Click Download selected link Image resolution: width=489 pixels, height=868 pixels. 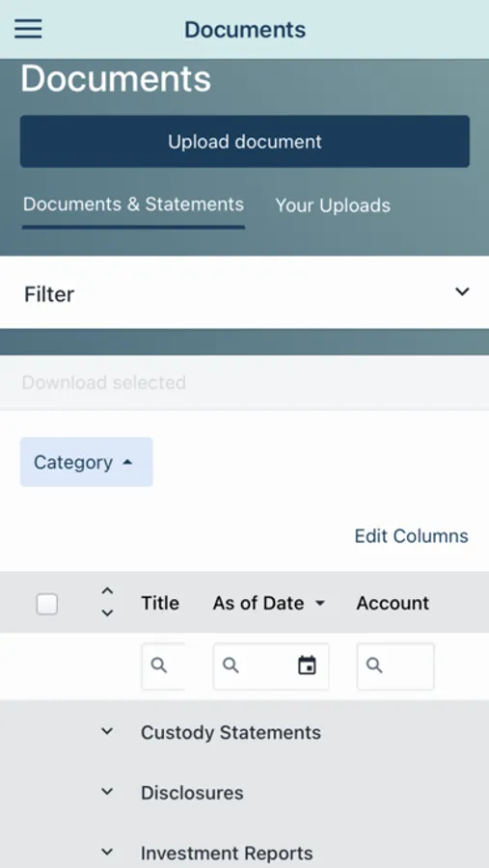coord(104,383)
